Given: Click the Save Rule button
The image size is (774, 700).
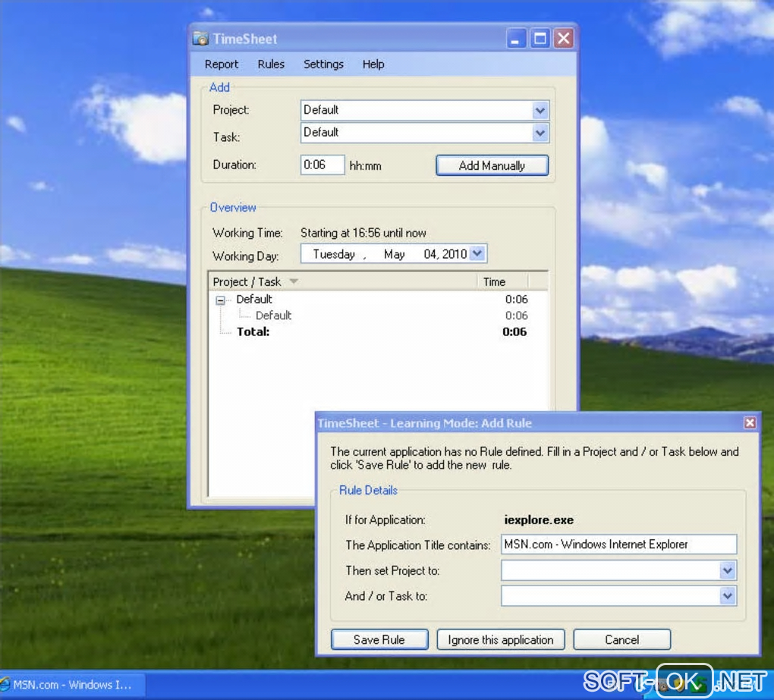Looking at the screenshot, I should pos(379,640).
